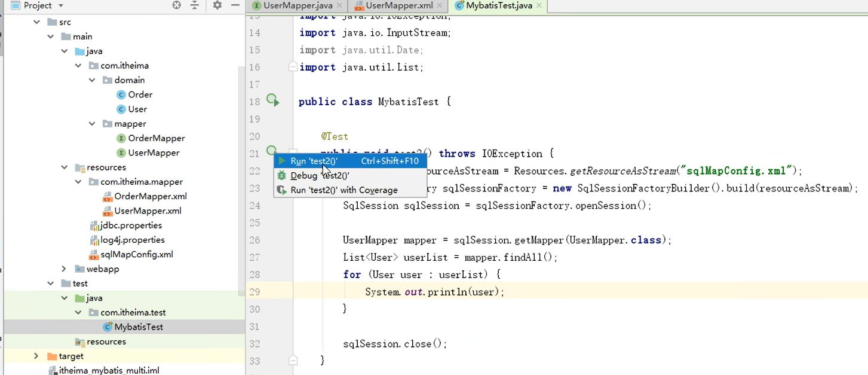Expand the webapp folder
Screen dimensions: 868x375
click(63, 269)
